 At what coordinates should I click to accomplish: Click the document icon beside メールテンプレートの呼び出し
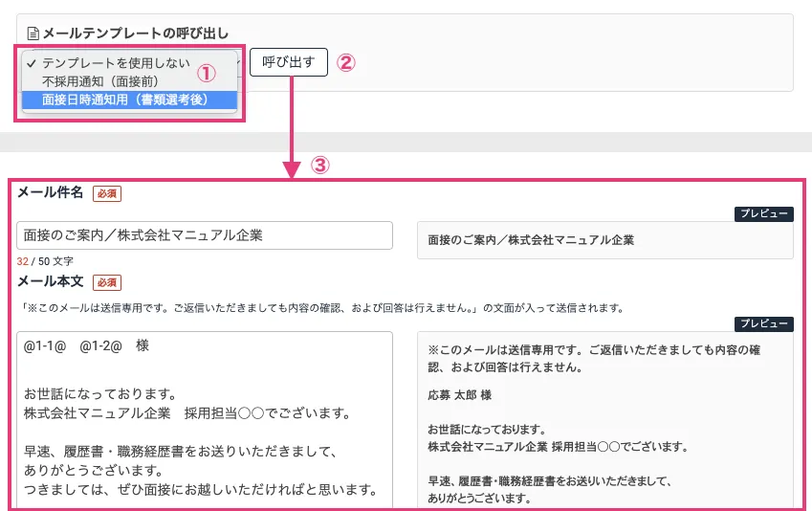33,33
